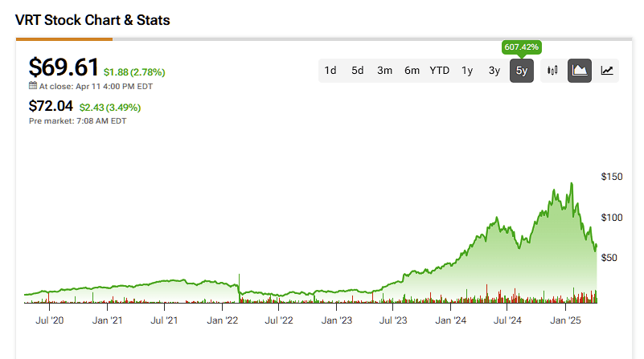Viewport: 644px width, 359px height.
Task: Click the Pre market: 7:08 AM EDT text
Action: (78, 121)
